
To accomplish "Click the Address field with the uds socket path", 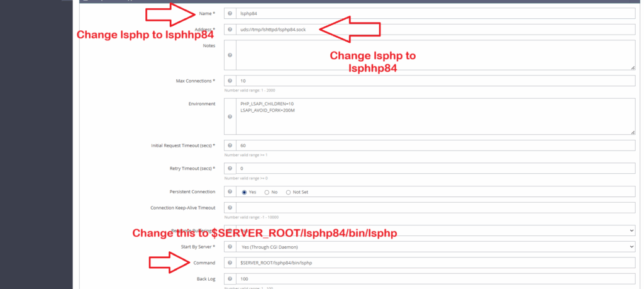I will (435, 30).
